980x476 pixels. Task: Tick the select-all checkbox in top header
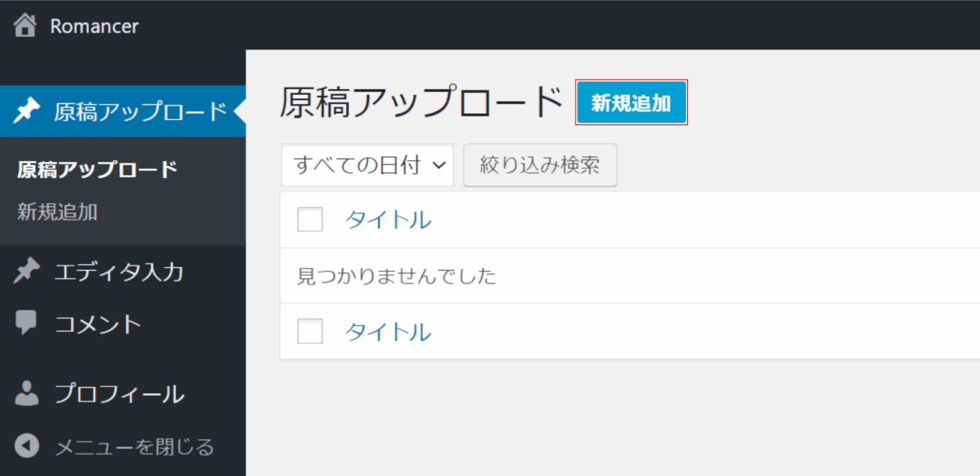point(310,219)
